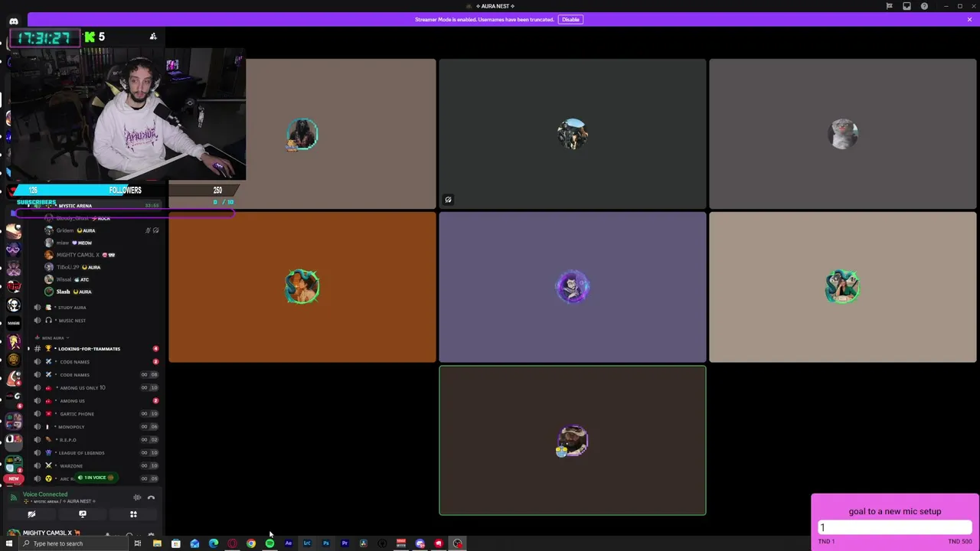Viewport: 980px width, 551px height.
Task: Open the Discord inbox icon
Action: click(x=906, y=6)
